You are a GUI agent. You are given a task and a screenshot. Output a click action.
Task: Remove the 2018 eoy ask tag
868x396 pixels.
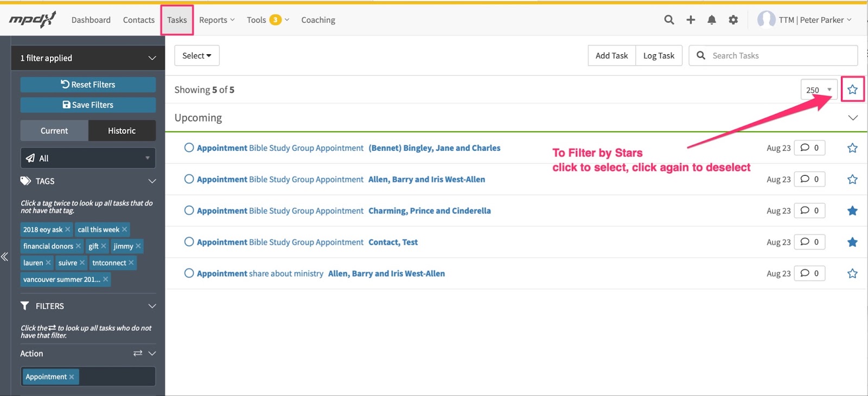coord(67,229)
